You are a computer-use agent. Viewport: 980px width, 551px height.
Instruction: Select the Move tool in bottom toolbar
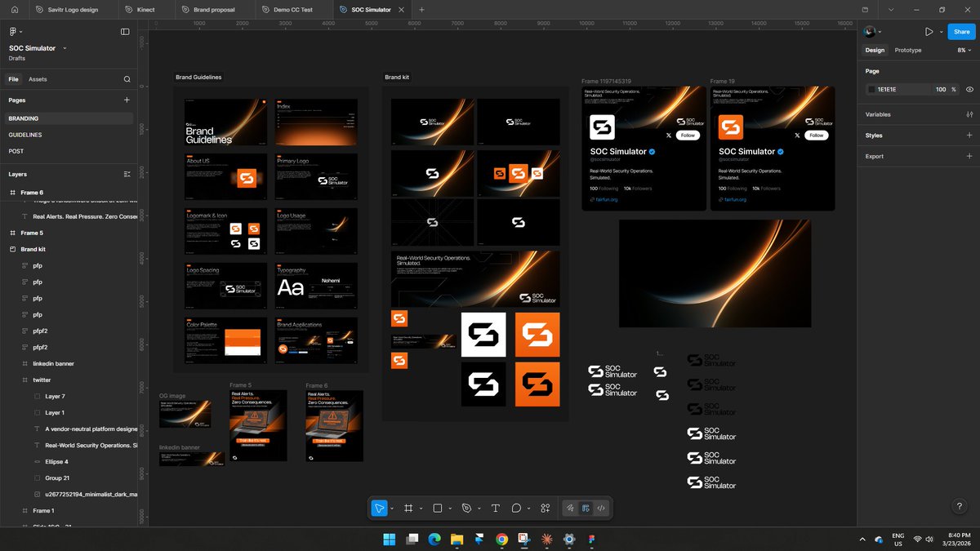379,508
